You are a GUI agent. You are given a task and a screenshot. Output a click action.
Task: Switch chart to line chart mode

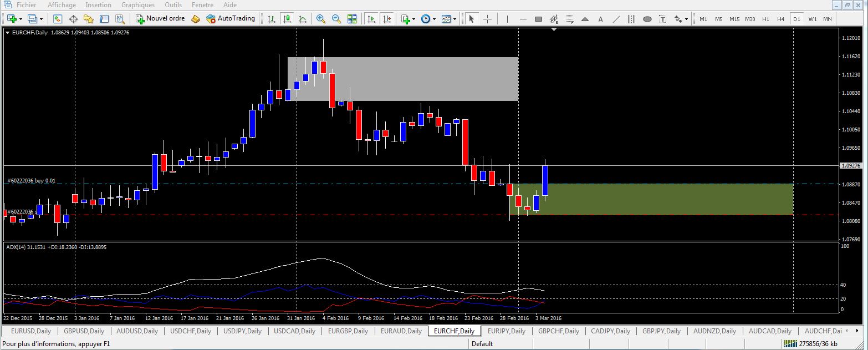pos(303,19)
